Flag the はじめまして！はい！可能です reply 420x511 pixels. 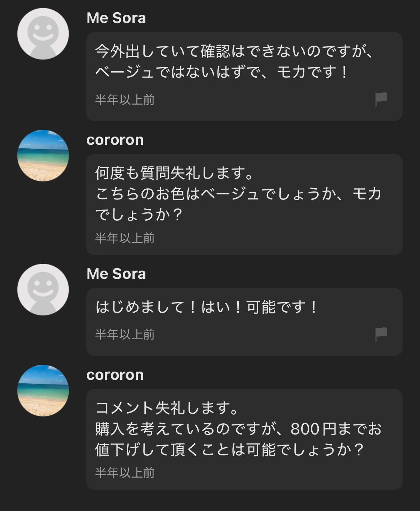381,334
